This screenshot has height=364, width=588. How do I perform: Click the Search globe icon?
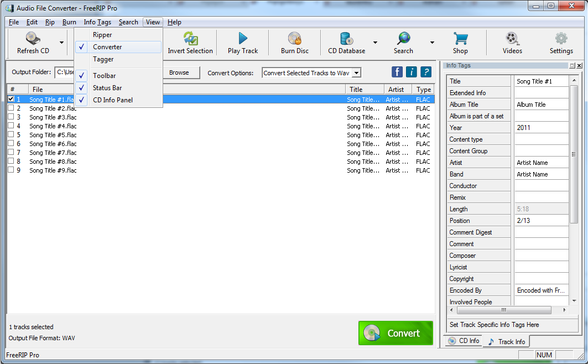[x=403, y=38]
